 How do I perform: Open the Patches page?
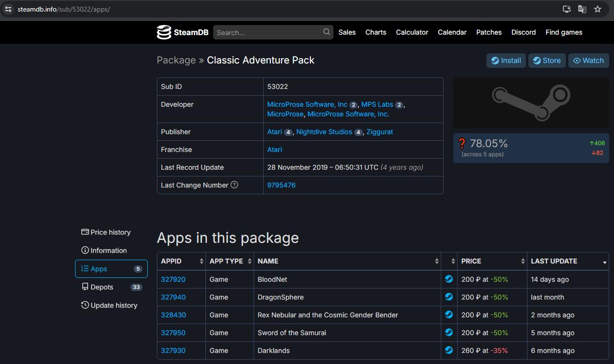[x=489, y=32]
